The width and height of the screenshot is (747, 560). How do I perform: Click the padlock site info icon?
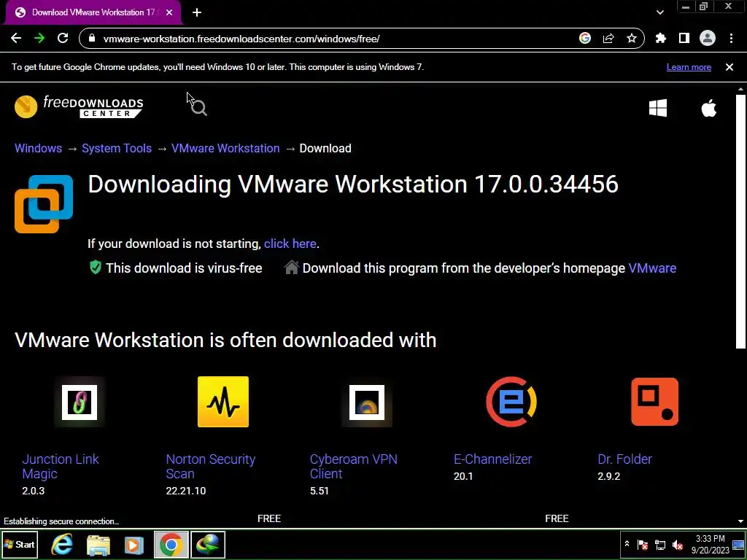point(93,39)
